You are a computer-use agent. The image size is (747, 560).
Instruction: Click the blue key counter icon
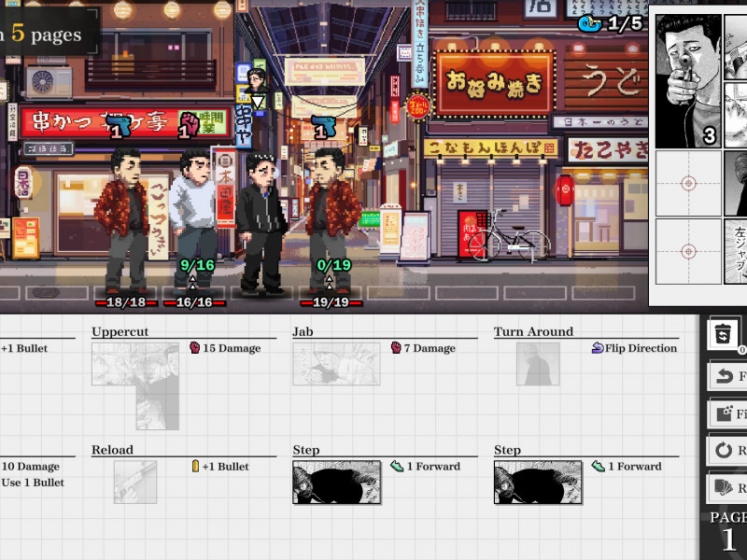click(x=589, y=23)
